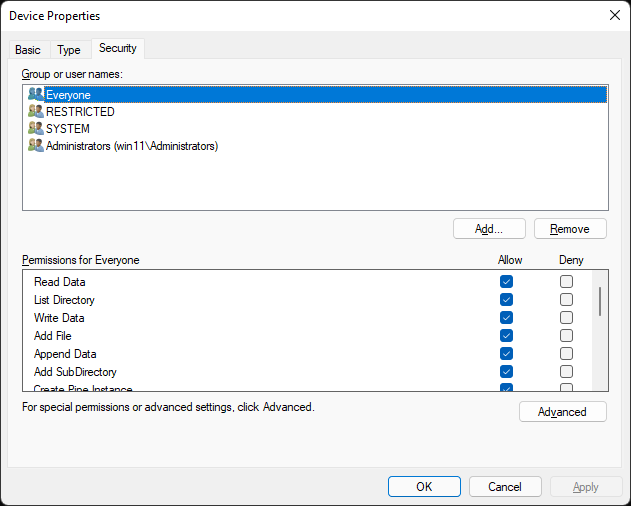
Task: Uncheck Allow for Add SubDirectory
Action: coord(506,372)
